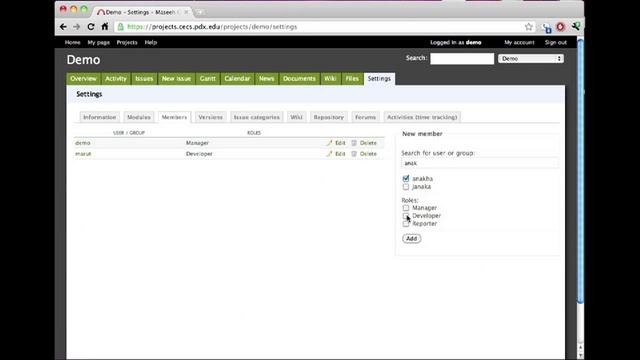Select the Settings project tab
Screen dimensions: 640x360
click(379, 79)
